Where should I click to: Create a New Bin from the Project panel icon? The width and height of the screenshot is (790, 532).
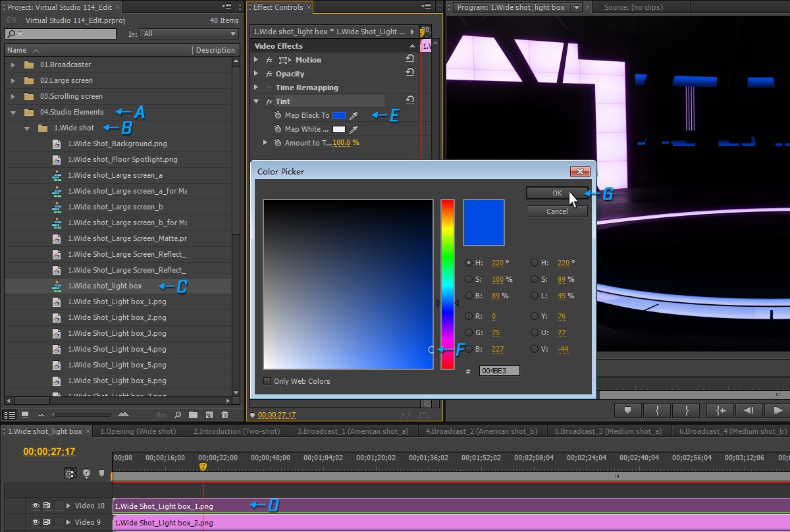pyautogui.click(x=194, y=414)
